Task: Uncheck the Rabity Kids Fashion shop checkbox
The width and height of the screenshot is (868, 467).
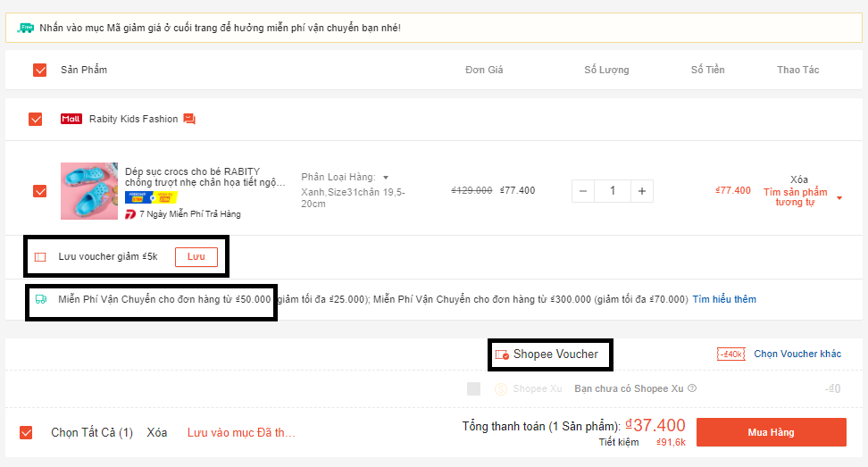Action: [x=36, y=119]
